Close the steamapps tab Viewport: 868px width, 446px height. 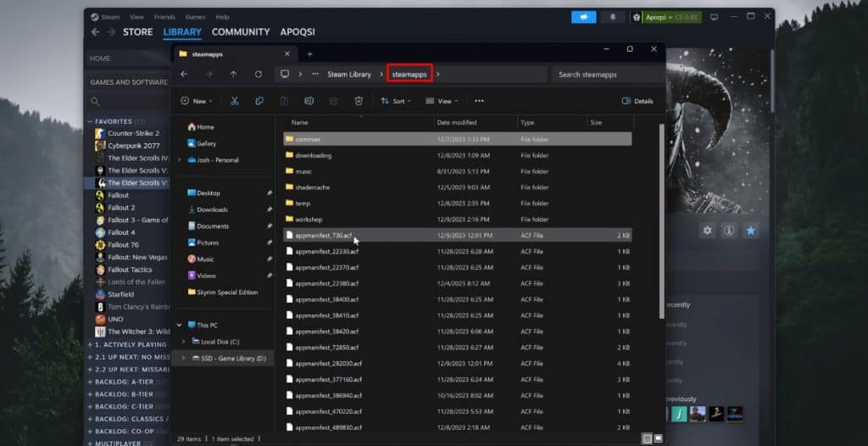[x=287, y=53]
